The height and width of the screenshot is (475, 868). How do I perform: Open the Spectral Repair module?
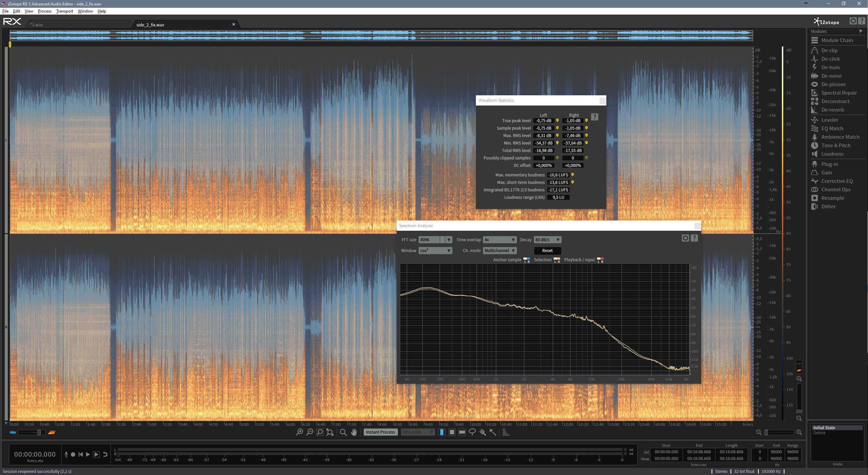(839, 93)
